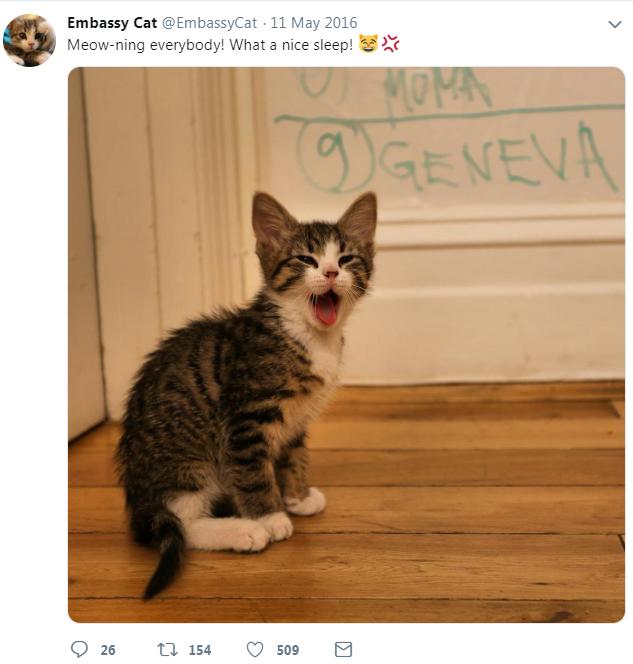Open the Embassy Cat profile avatar

pos(29,40)
